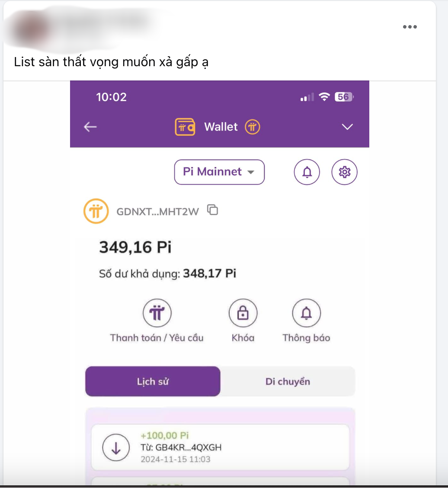Tap the Thông báo bell icon
The image size is (448, 488).
tap(307, 313)
